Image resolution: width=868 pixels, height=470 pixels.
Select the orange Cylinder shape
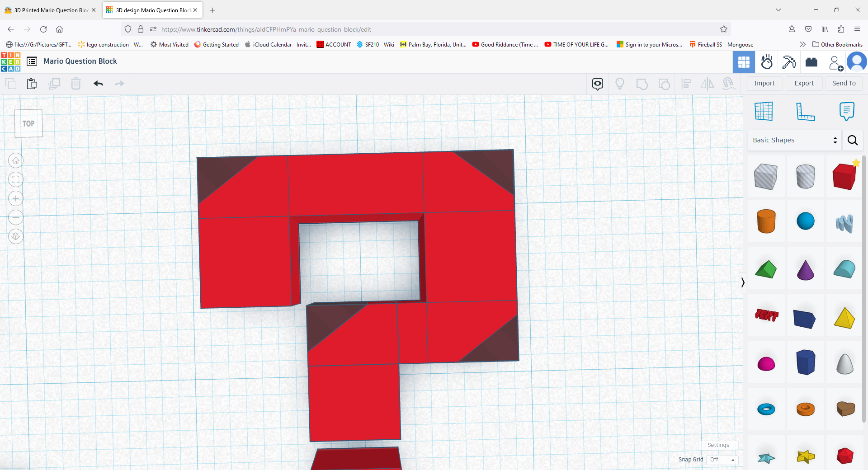tap(766, 221)
